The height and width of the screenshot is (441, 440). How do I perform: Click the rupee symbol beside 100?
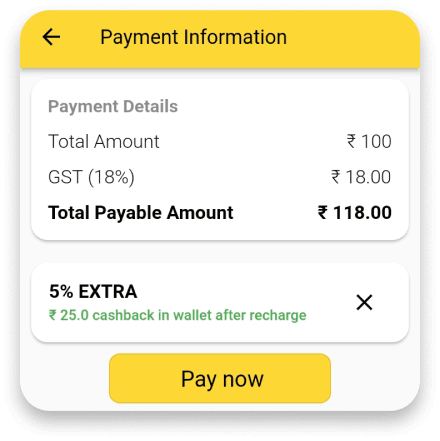(351, 141)
